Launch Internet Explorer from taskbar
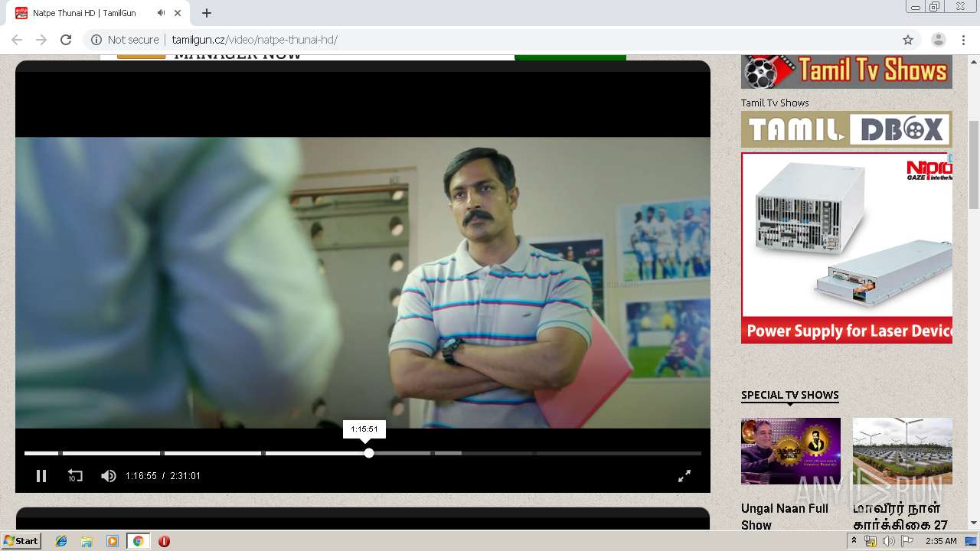This screenshot has width=980, height=551. 61,541
